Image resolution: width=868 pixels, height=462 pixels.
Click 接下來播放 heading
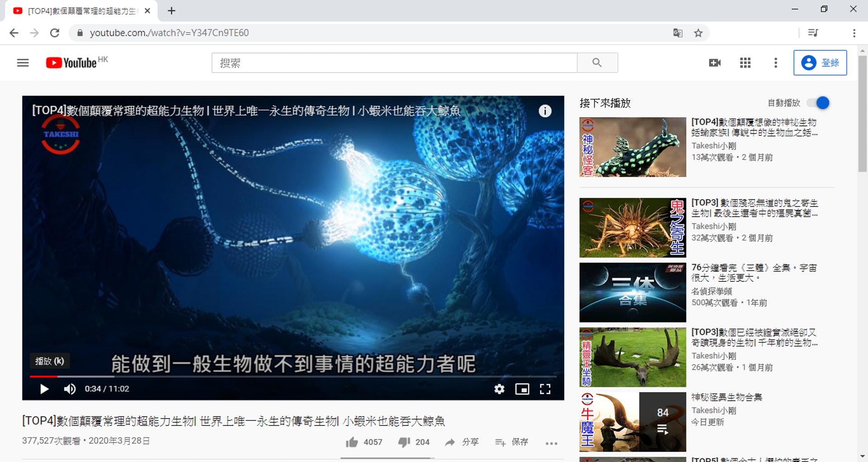[x=605, y=103]
